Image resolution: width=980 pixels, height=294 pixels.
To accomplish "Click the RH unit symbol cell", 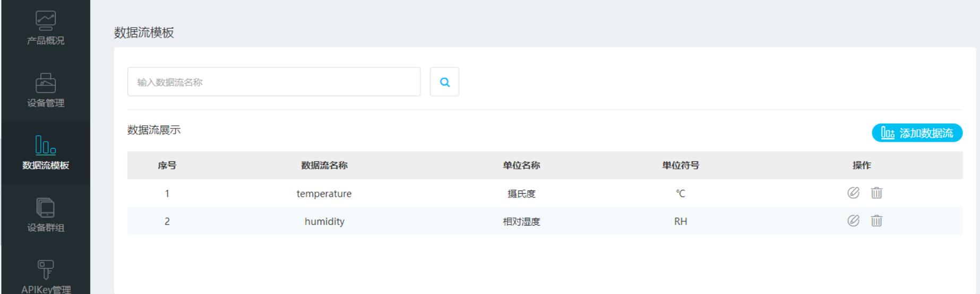I will [681, 222].
